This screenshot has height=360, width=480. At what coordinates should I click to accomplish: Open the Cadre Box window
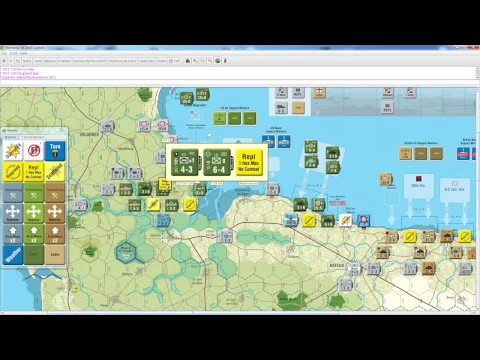point(147,61)
